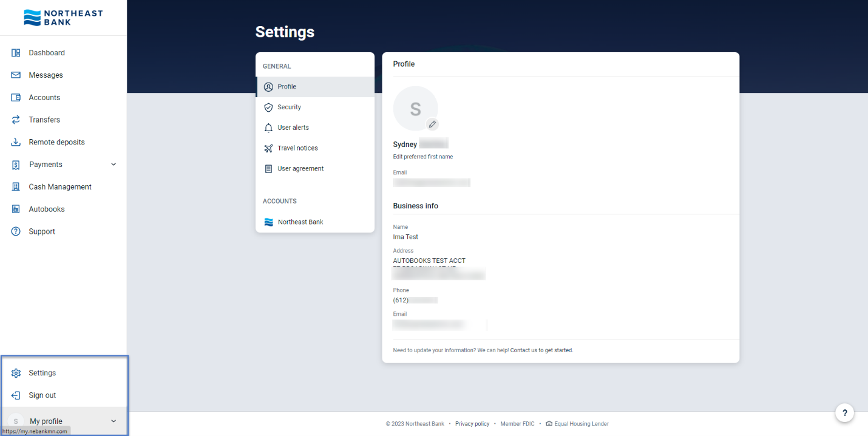
Task: Open the help question mark bubble
Action: click(x=844, y=413)
